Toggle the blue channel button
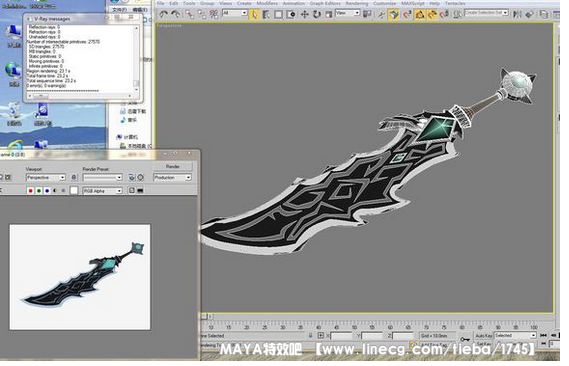Viewport: 569px width, 366px height. [47, 191]
